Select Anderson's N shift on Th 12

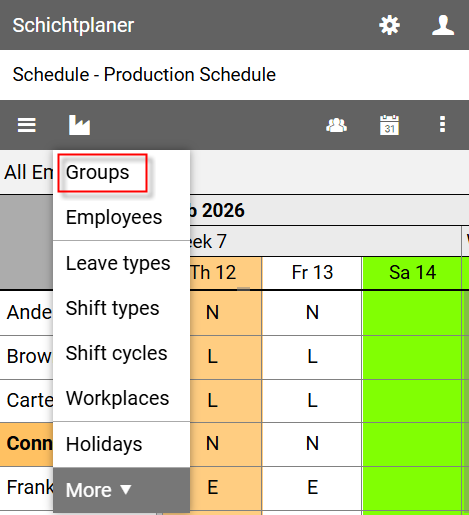[x=226, y=313]
